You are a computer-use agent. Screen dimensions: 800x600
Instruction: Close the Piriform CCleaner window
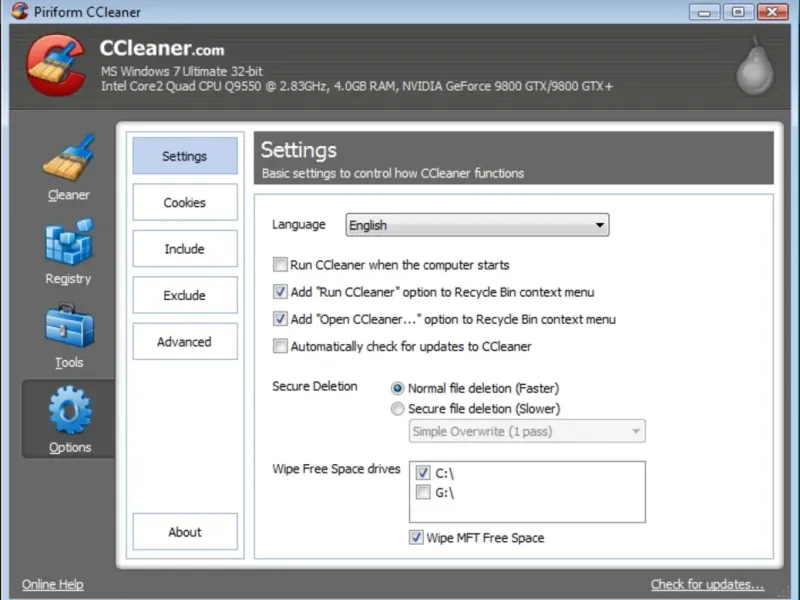772,12
